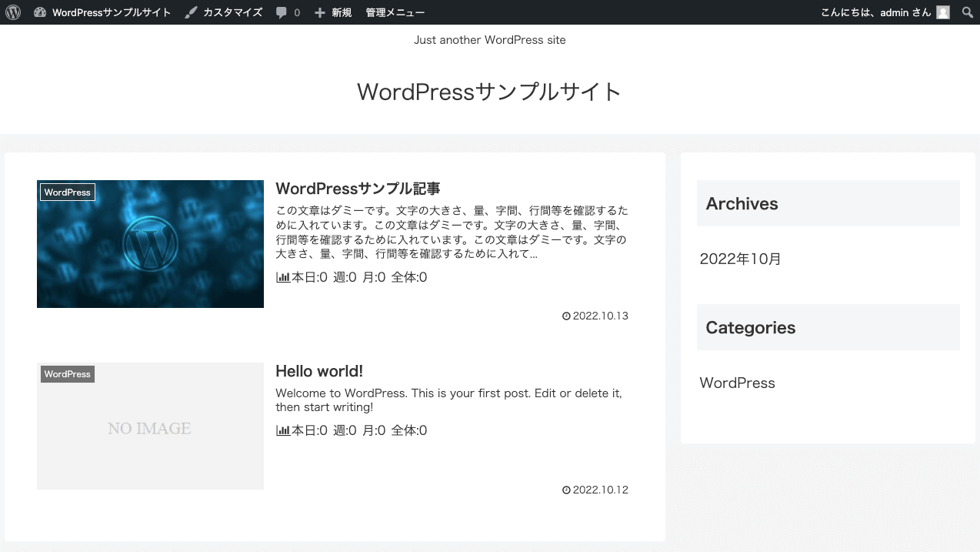
Task: Open the search magnifier icon top right
Action: (x=967, y=12)
